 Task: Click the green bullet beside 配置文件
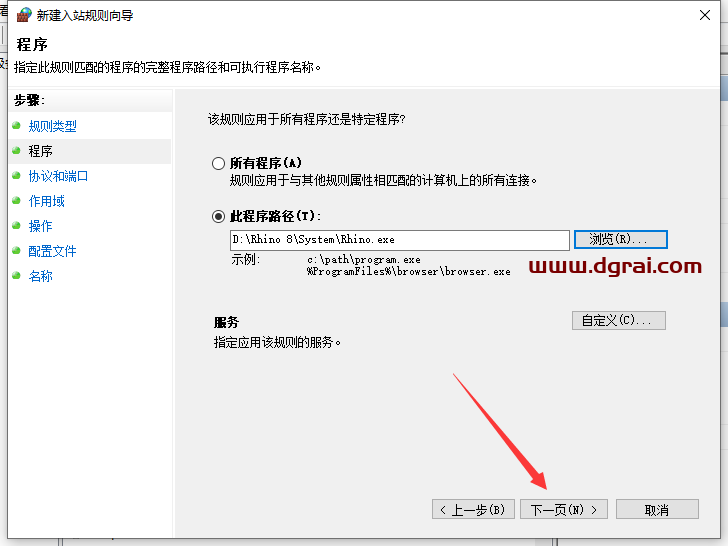pos(17,251)
